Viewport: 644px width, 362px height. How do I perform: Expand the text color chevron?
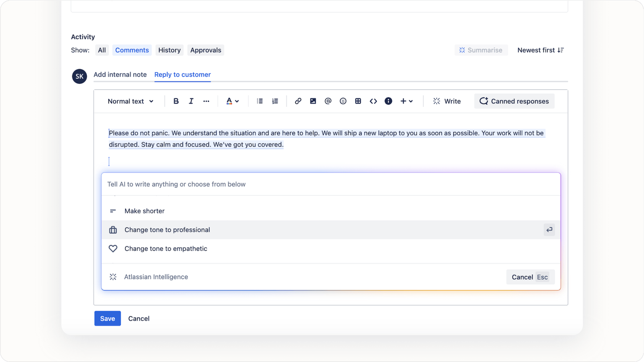point(237,101)
